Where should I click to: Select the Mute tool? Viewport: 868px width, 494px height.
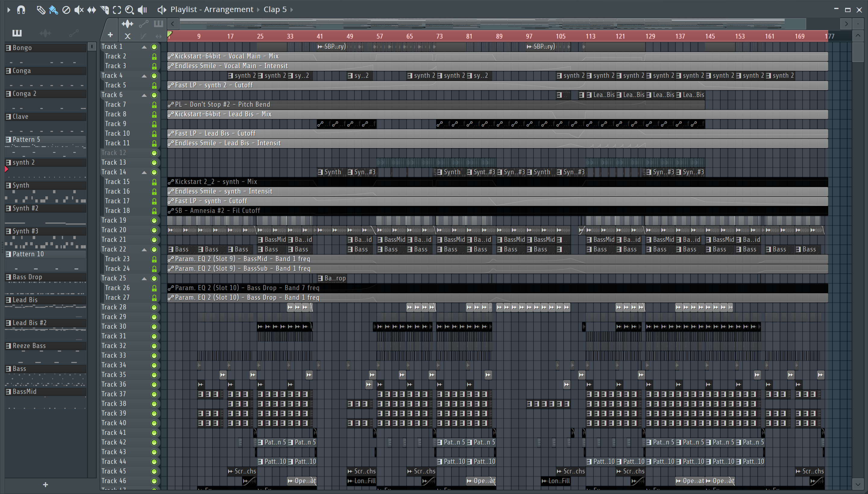tap(79, 10)
